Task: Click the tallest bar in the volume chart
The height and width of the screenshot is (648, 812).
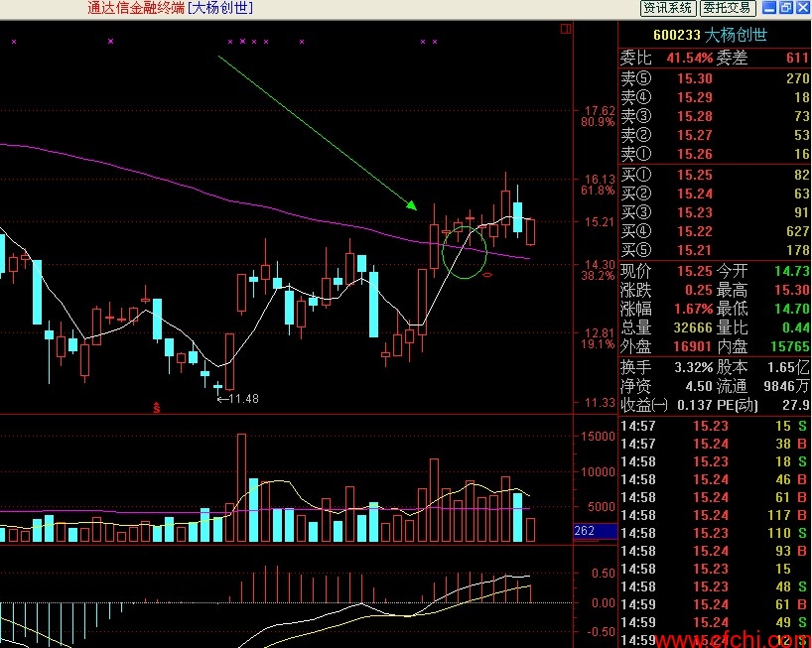Action: [x=241, y=488]
